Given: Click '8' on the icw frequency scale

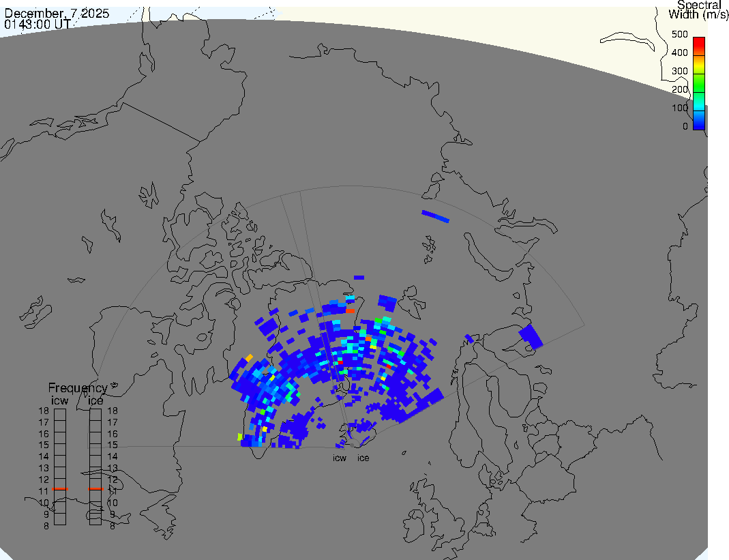Looking at the screenshot, I should (46, 526).
